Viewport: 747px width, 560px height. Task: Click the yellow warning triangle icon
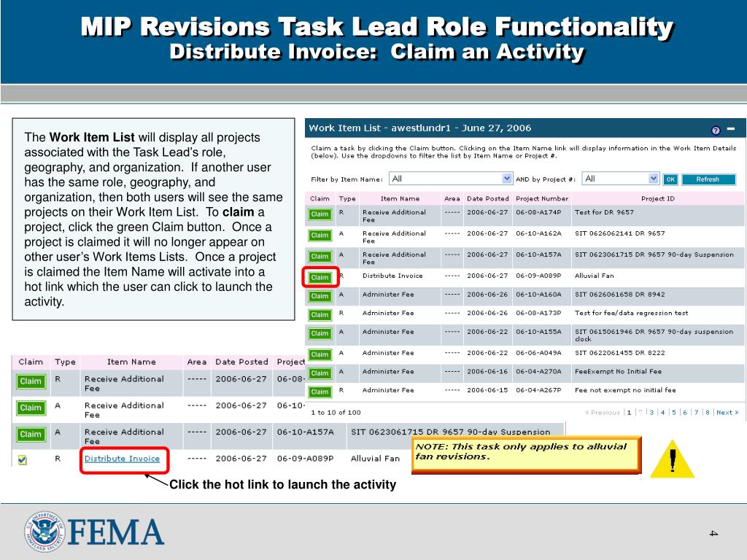click(672, 459)
